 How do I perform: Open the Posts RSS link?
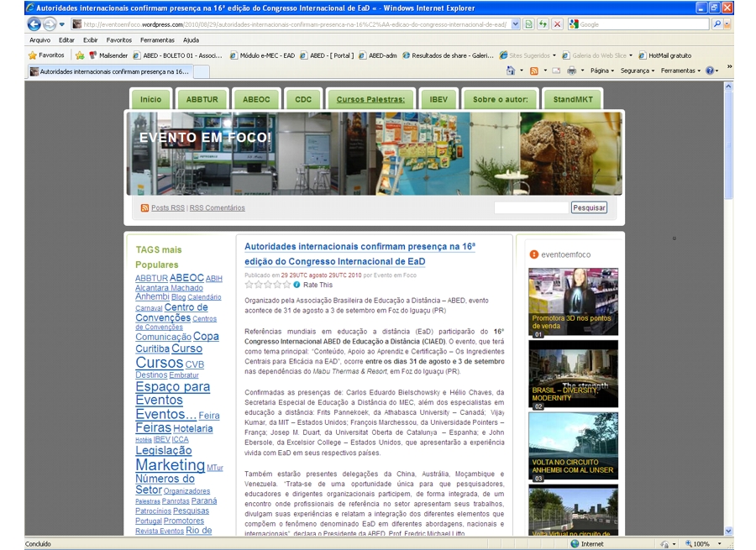point(168,207)
